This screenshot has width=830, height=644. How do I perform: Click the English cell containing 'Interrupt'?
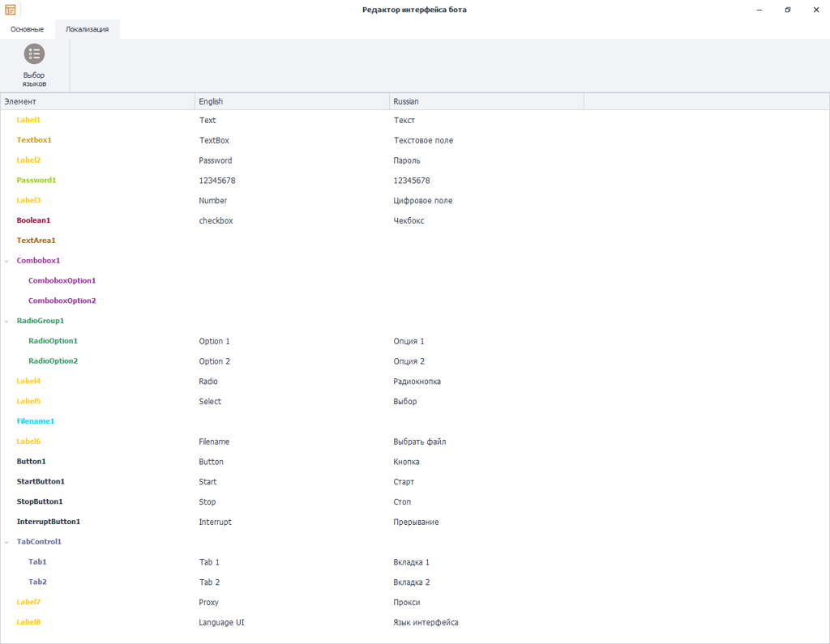point(216,522)
